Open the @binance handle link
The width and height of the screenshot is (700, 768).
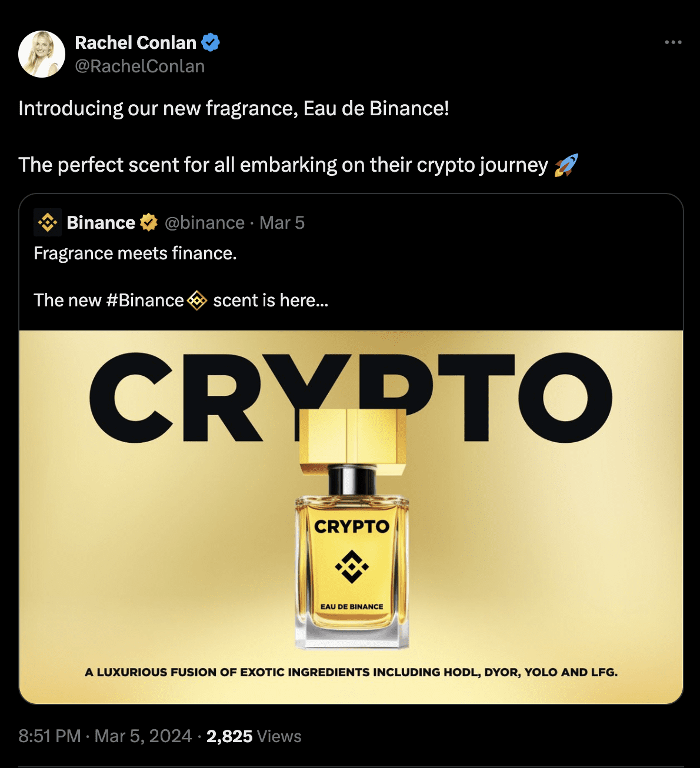205,222
